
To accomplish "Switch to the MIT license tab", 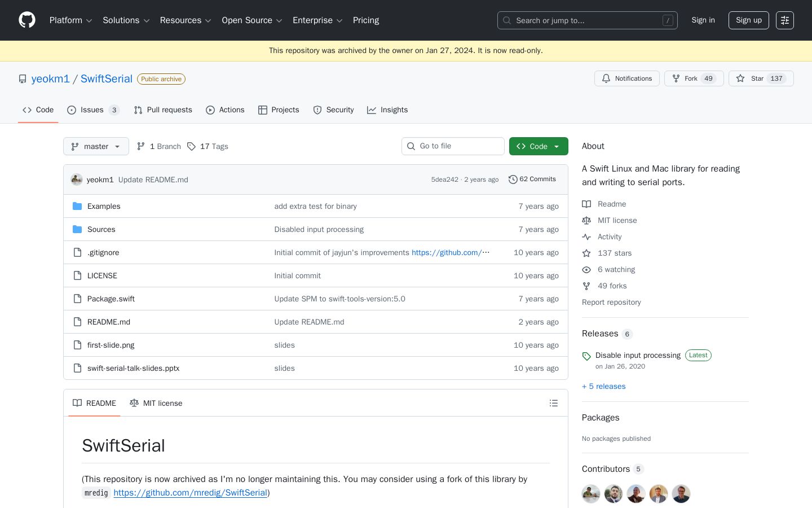I will 156,403.
